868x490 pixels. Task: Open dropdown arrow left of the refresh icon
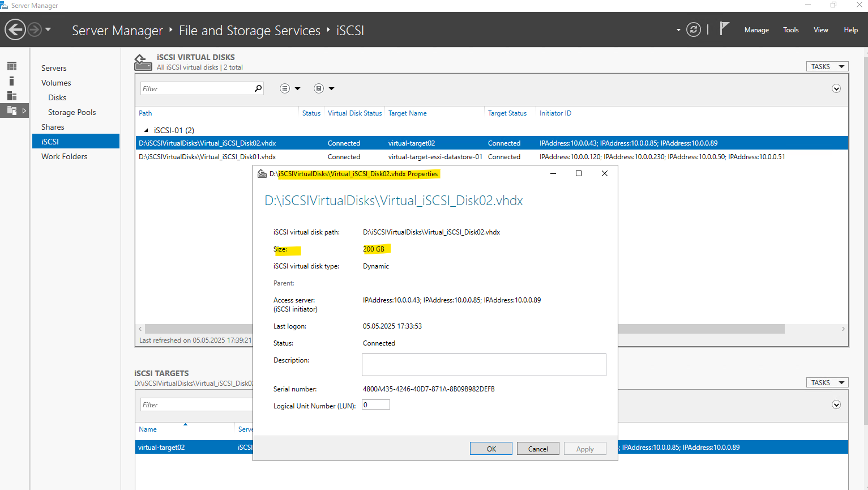pyautogui.click(x=678, y=30)
